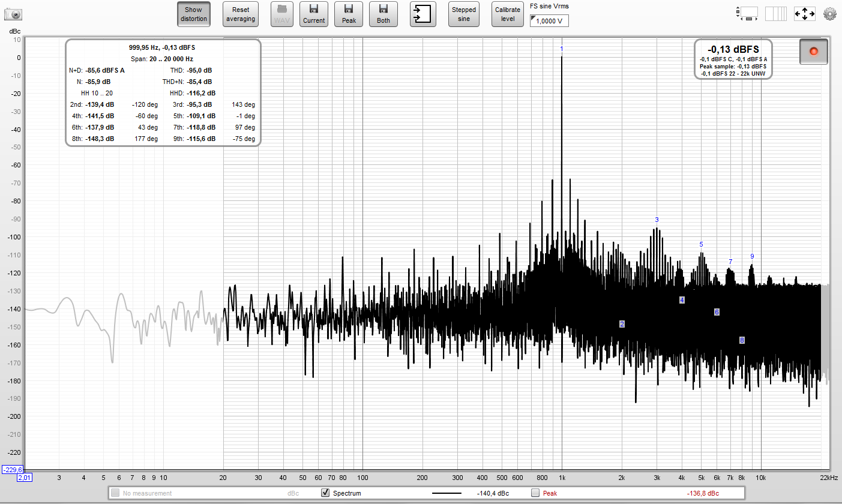Toggle the Show distortion button
Viewport: 842px width, 504px height.
(194, 14)
